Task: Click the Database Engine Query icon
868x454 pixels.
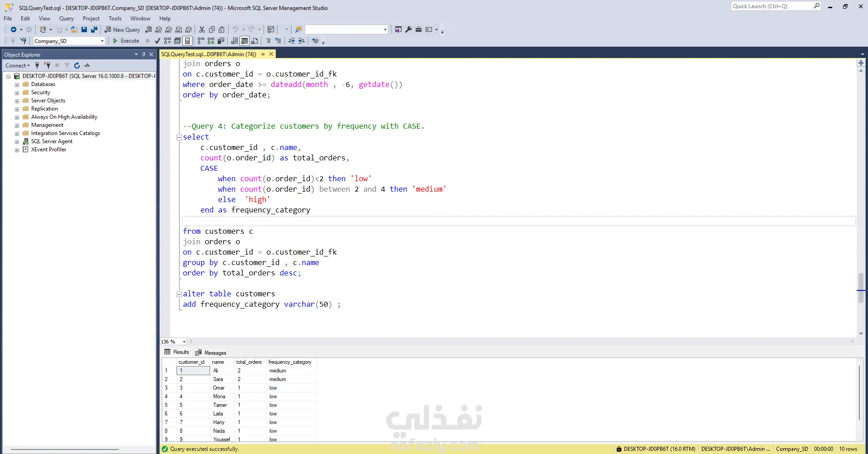Action: [x=149, y=29]
